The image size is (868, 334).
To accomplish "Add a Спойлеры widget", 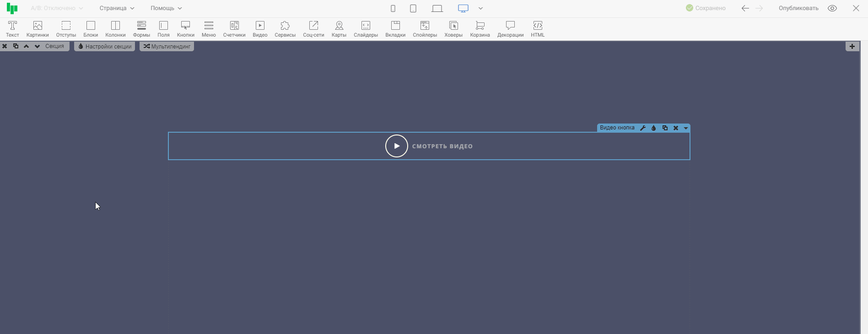I will (425, 29).
